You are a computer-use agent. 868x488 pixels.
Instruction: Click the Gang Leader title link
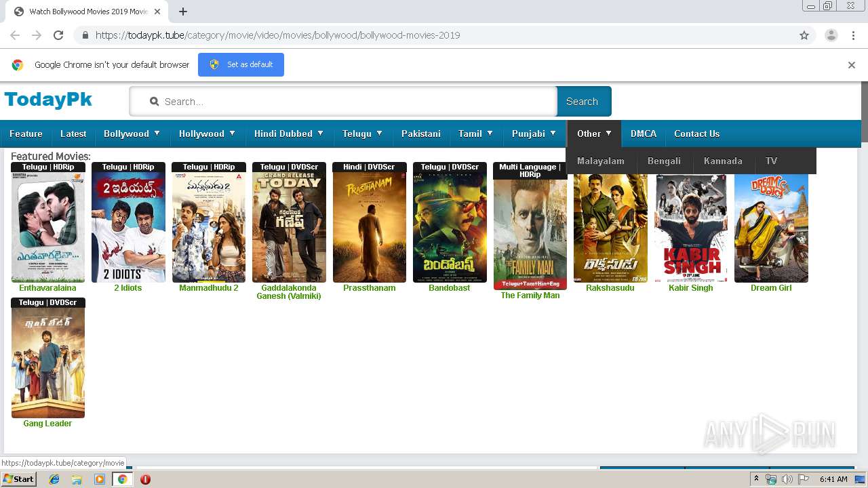click(x=47, y=424)
